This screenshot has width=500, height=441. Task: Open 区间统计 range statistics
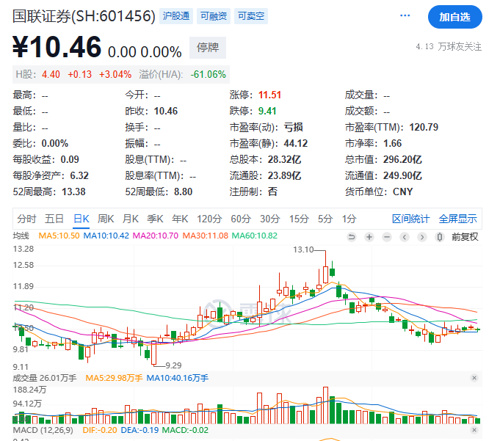[411, 219]
